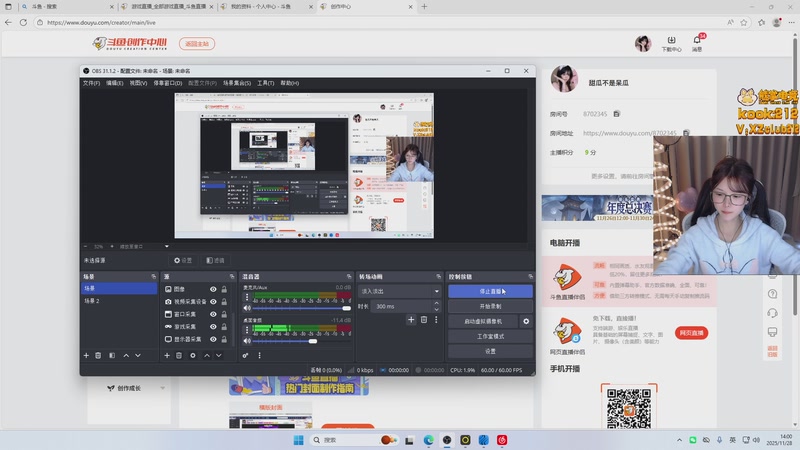Click 返回主站 link beside Douyu logo
800x450 pixels.
point(197,44)
